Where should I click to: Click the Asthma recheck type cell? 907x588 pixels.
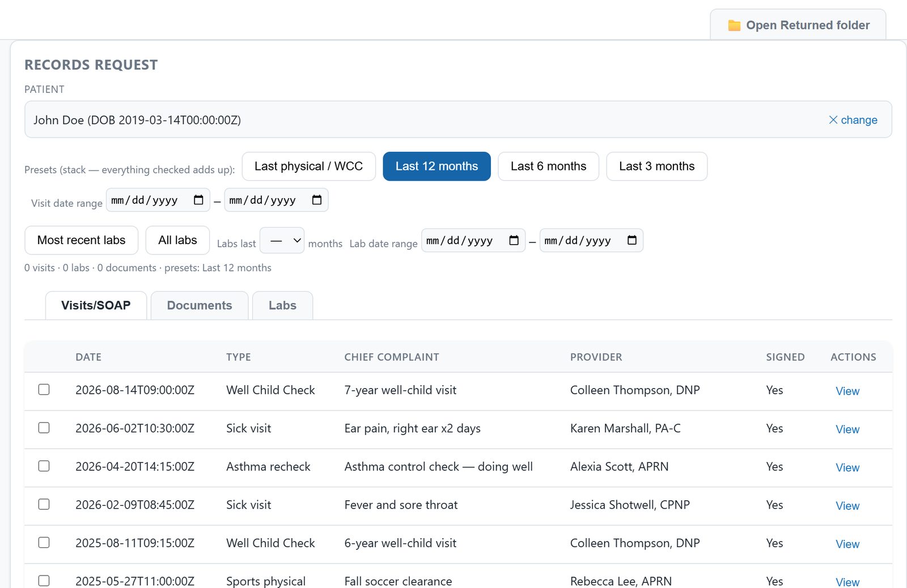point(268,466)
